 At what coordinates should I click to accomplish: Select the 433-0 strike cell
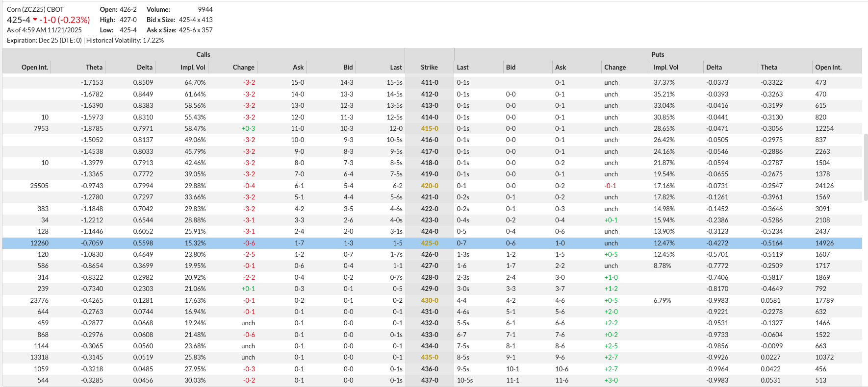click(430, 335)
